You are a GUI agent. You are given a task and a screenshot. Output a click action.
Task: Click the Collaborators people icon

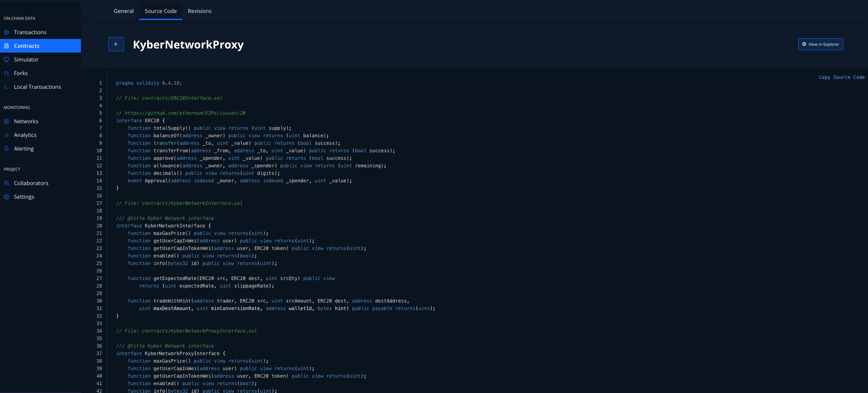coord(6,183)
